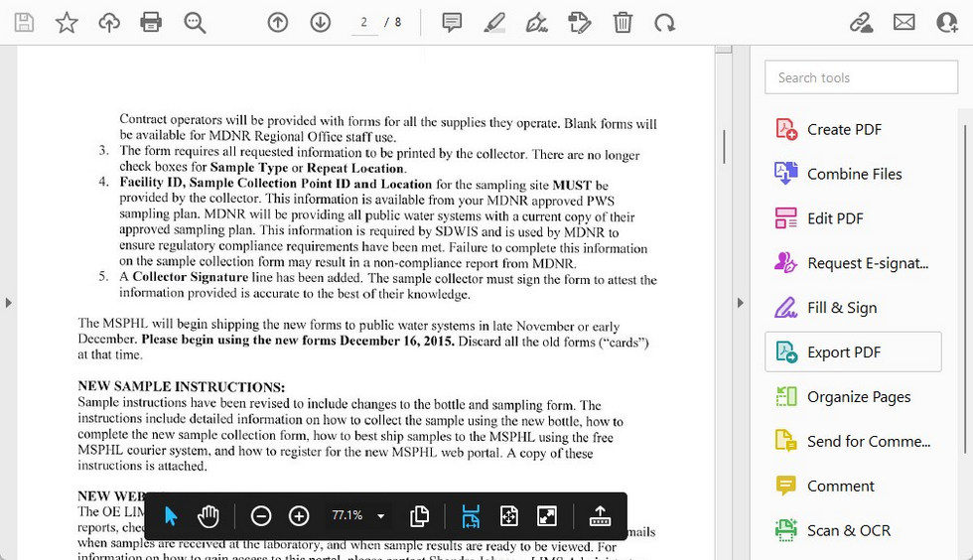973x560 pixels.
Task: Choose the selection arrow tool
Action: tap(171, 516)
